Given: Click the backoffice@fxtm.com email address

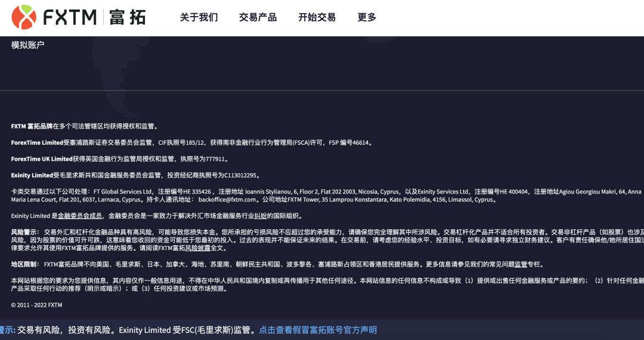Looking at the screenshot, I should (227, 199).
